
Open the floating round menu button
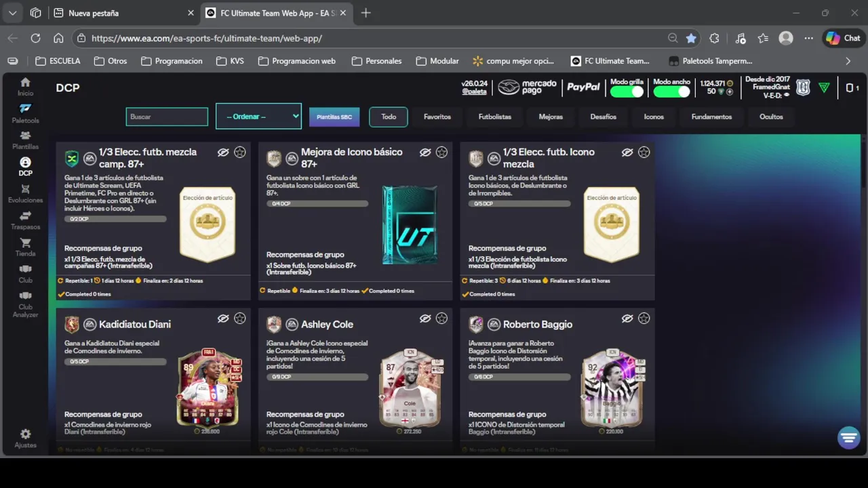[x=848, y=438]
